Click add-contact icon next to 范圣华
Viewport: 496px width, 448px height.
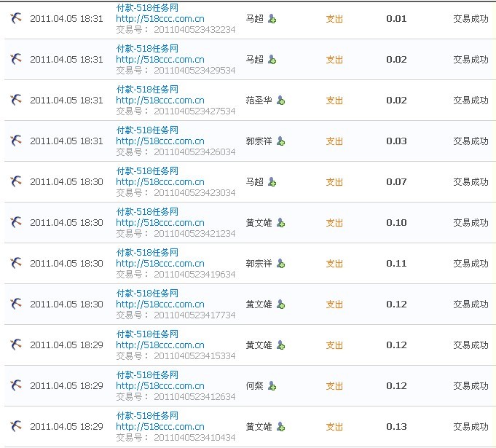281,101
